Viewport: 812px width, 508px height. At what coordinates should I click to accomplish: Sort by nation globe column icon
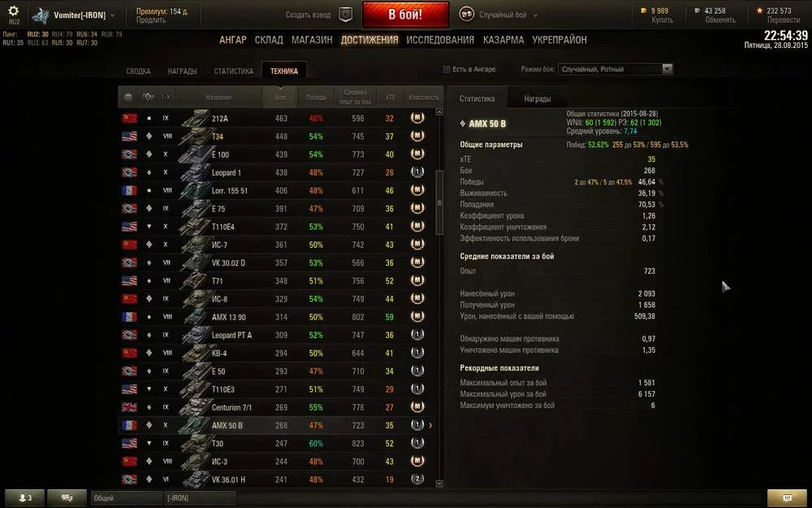(x=128, y=97)
